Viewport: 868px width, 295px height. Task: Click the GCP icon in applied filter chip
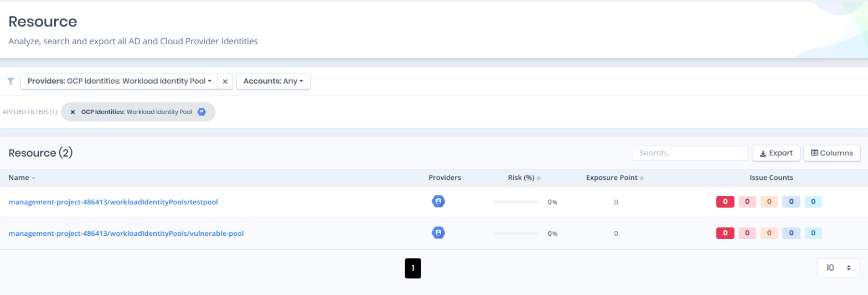(x=201, y=112)
